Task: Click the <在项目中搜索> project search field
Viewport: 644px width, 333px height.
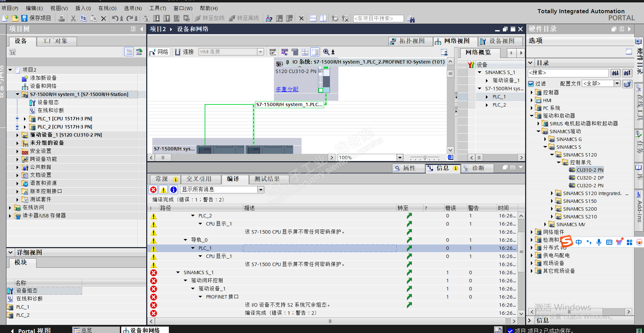Action: tap(378, 18)
